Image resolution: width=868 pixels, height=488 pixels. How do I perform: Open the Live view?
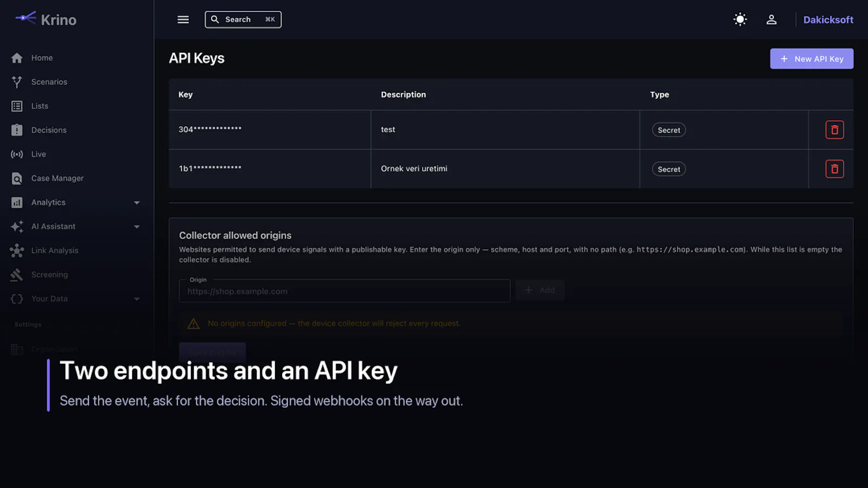pyautogui.click(x=39, y=155)
